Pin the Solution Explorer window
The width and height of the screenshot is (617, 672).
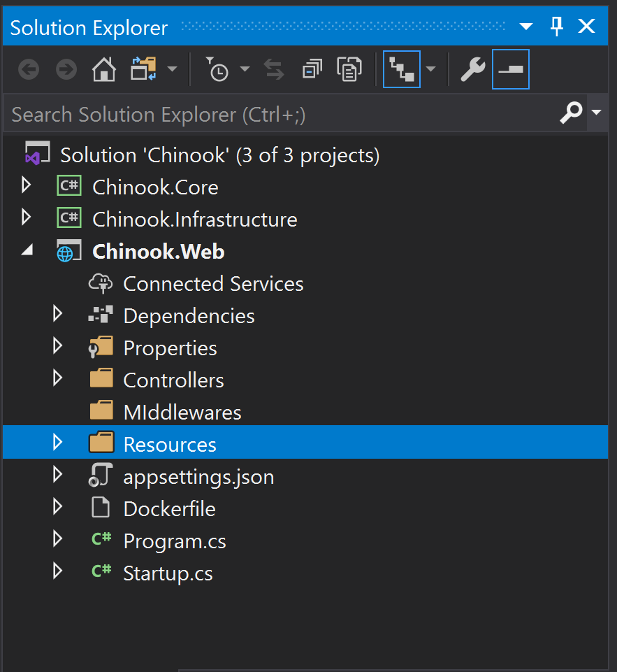click(x=557, y=26)
